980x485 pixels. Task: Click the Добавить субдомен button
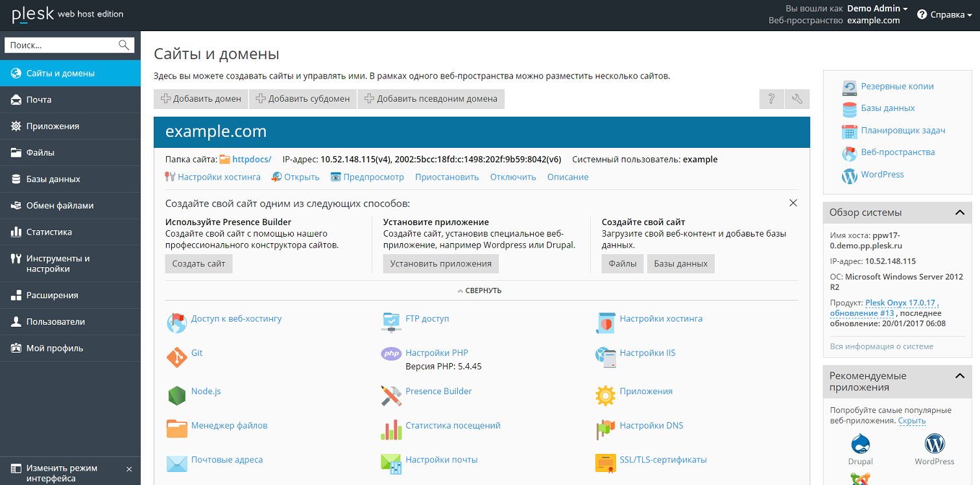pyautogui.click(x=303, y=99)
